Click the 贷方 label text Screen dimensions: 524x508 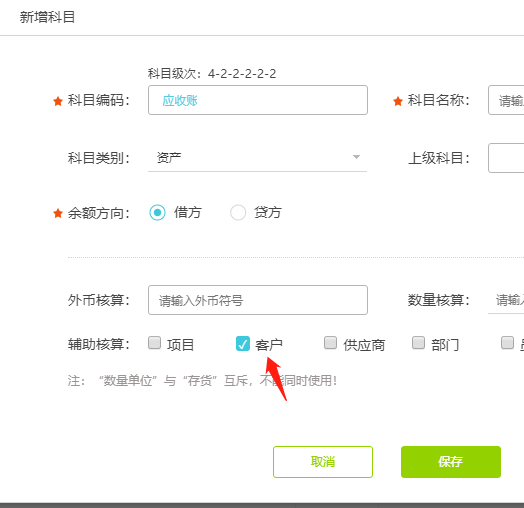coord(268,212)
